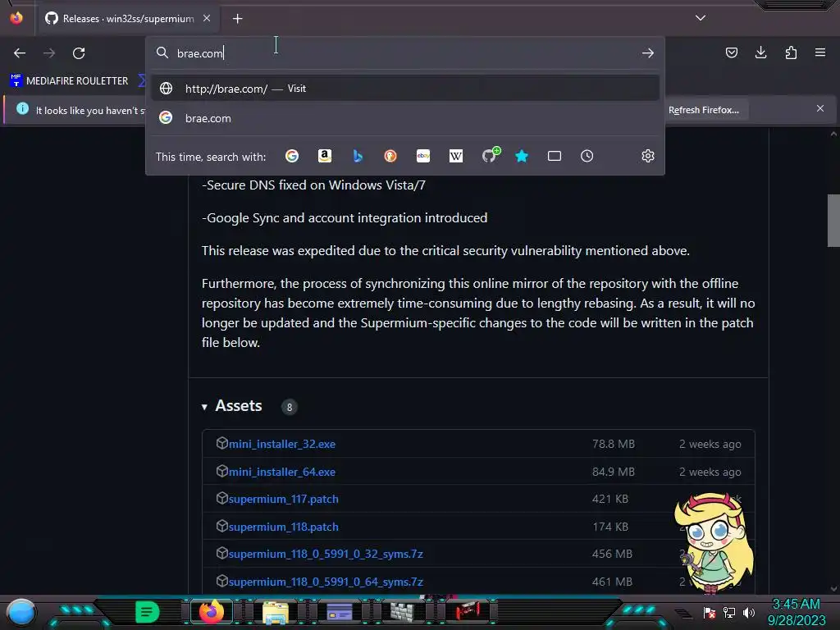Open the Downloads panel
This screenshot has height=630, width=840.
[760, 52]
